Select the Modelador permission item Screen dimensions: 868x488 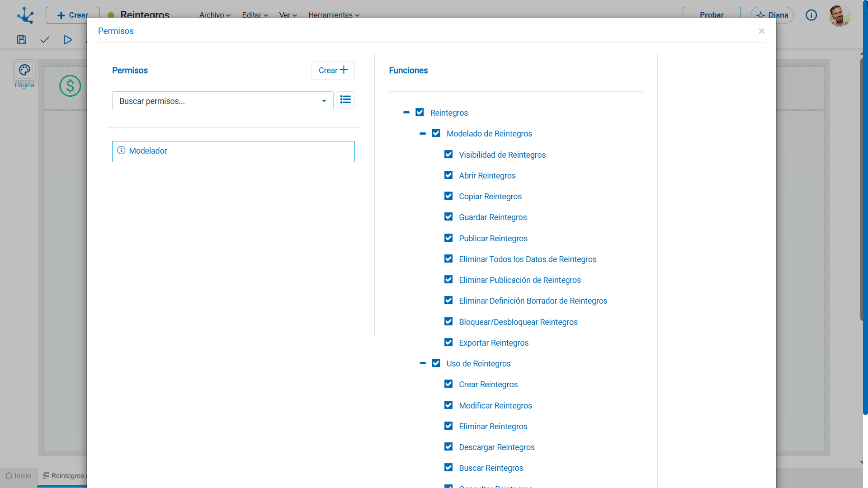233,151
